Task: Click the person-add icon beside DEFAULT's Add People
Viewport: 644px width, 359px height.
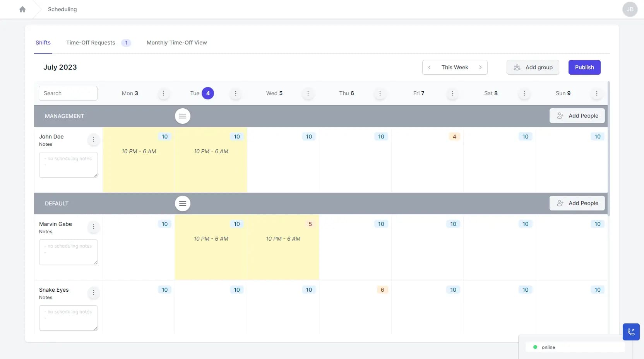Action: pyautogui.click(x=561, y=203)
